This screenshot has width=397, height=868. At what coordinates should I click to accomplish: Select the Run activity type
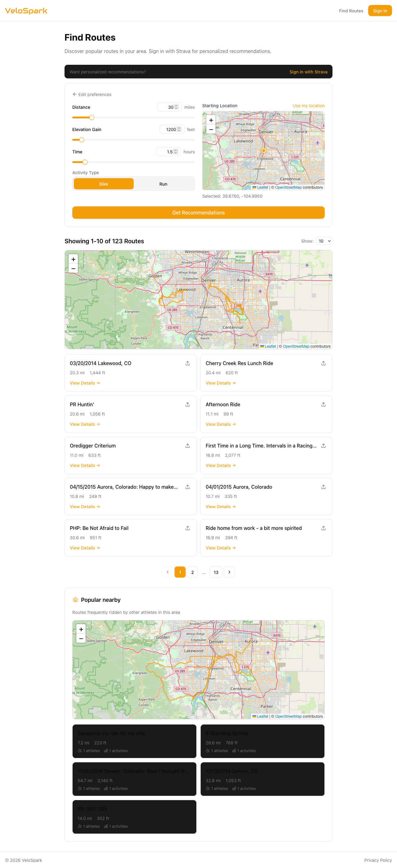pos(163,184)
